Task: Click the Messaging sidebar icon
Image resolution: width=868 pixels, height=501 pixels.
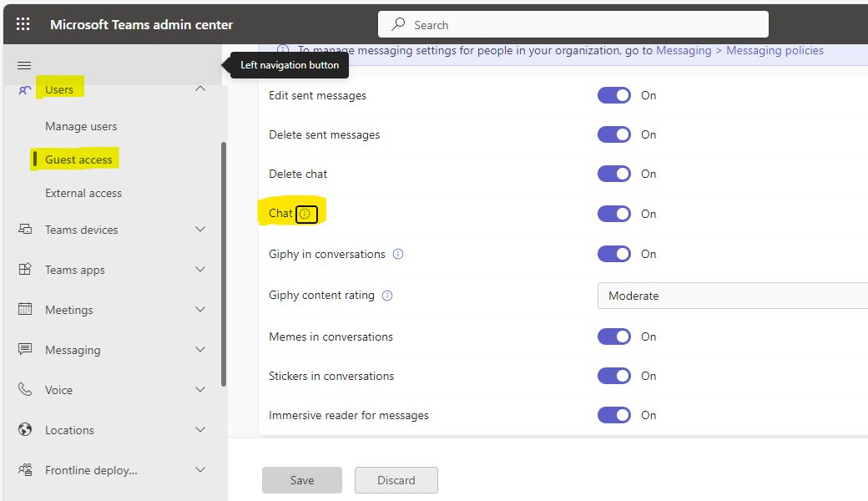Action: [x=24, y=349]
